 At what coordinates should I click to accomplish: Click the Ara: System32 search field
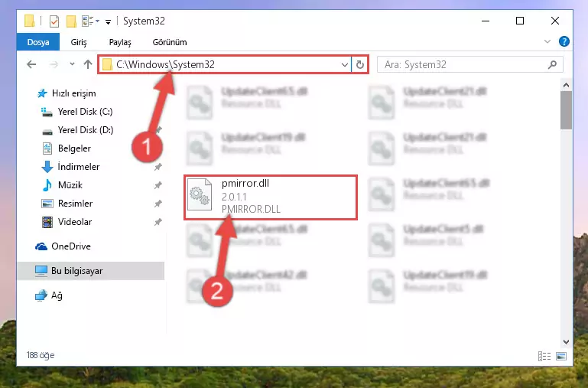pyautogui.click(x=470, y=64)
